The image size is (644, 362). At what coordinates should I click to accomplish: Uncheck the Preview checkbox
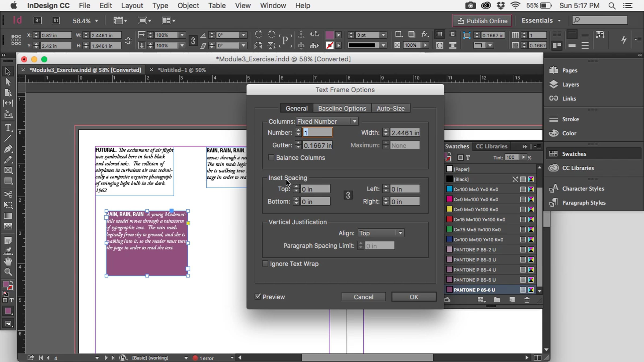(258, 297)
